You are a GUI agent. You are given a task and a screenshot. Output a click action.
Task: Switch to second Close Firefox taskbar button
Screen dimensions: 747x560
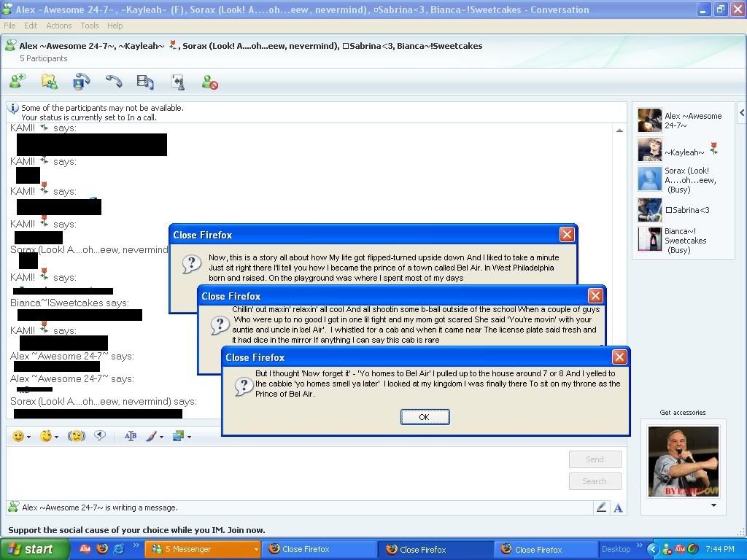[x=436, y=550]
